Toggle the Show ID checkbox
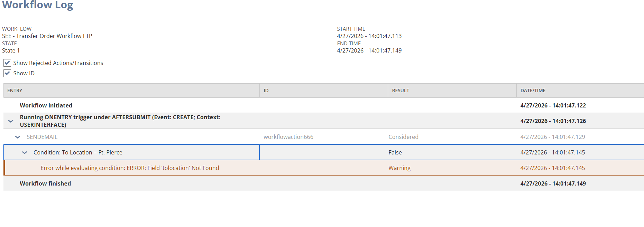644x227 pixels. click(x=7, y=73)
